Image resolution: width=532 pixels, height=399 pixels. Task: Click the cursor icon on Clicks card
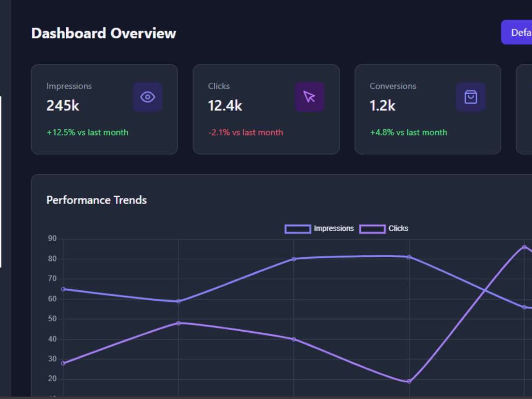coord(309,97)
